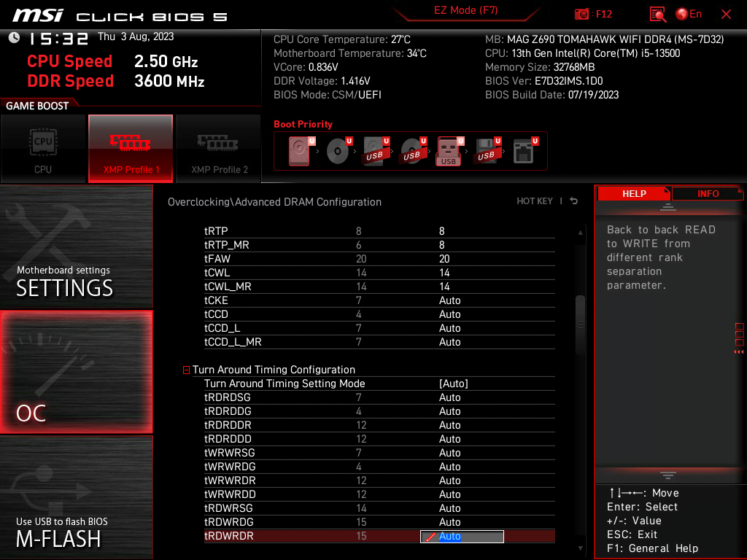Click the F12 screenshot camera icon
The width and height of the screenshot is (747, 560).
point(581,14)
